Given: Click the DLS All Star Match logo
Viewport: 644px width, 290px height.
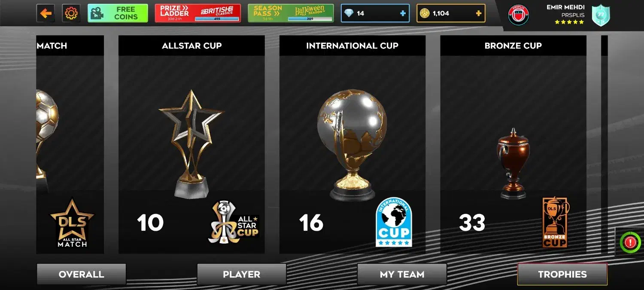Looking at the screenshot, I should (72, 223).
